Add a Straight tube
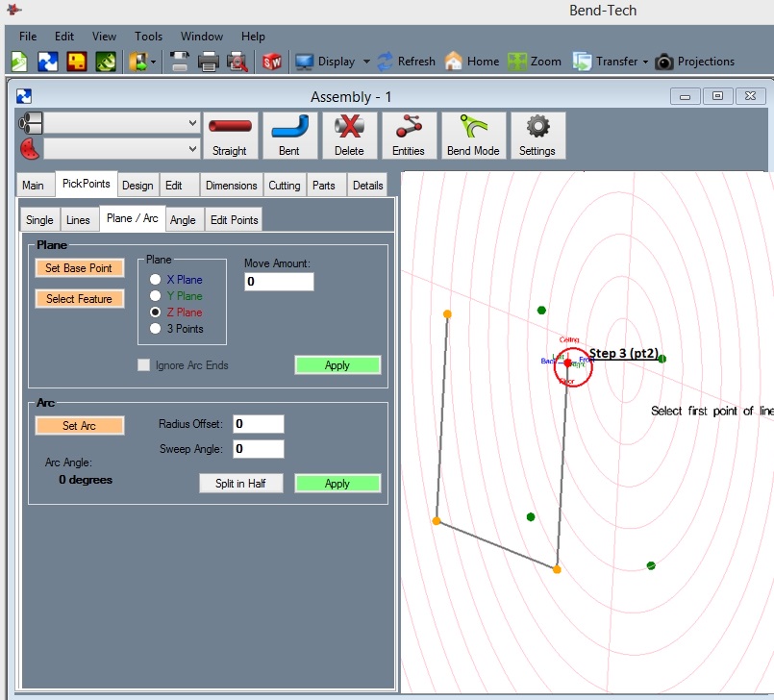Viewport: 774px width, 700px height. click(230, 136)
